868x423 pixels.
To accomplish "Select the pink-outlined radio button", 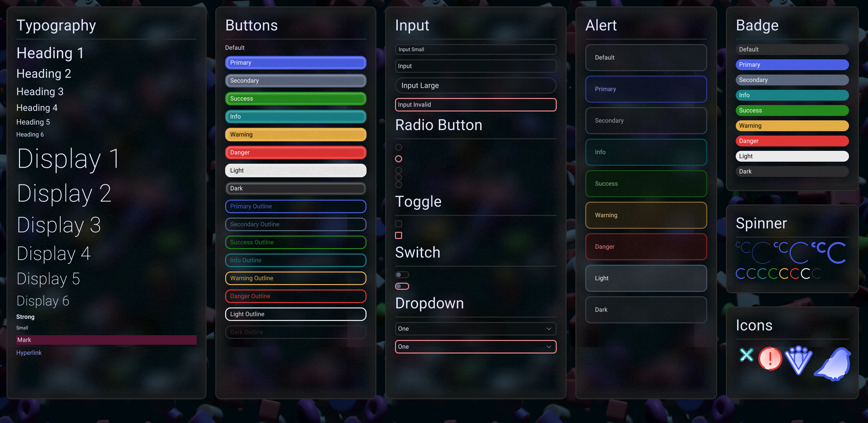I will [399, 159].
